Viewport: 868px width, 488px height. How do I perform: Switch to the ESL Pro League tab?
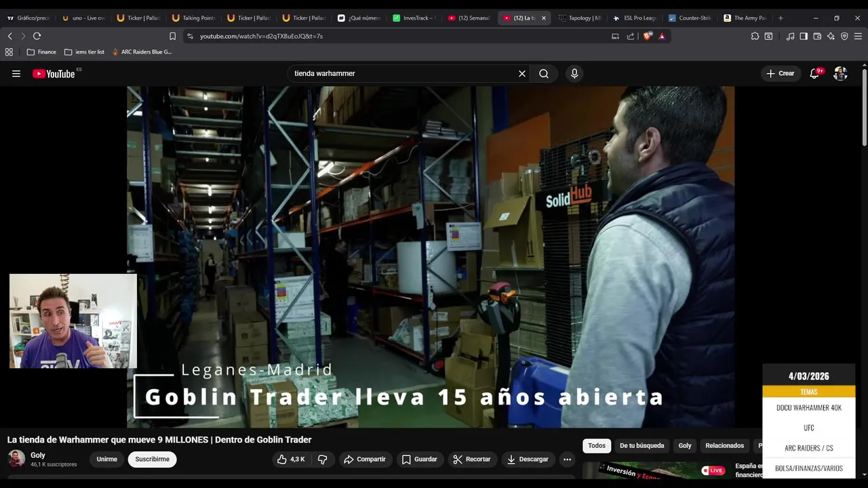click(x=634, y=18)
